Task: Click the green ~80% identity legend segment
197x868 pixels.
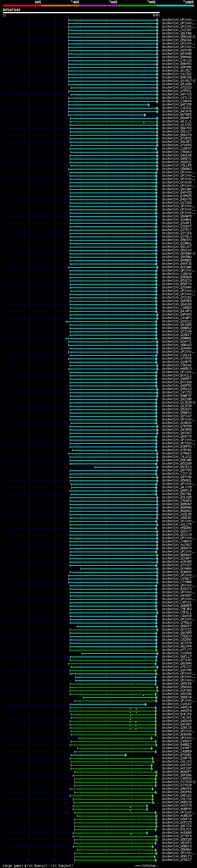Action: 137,6
